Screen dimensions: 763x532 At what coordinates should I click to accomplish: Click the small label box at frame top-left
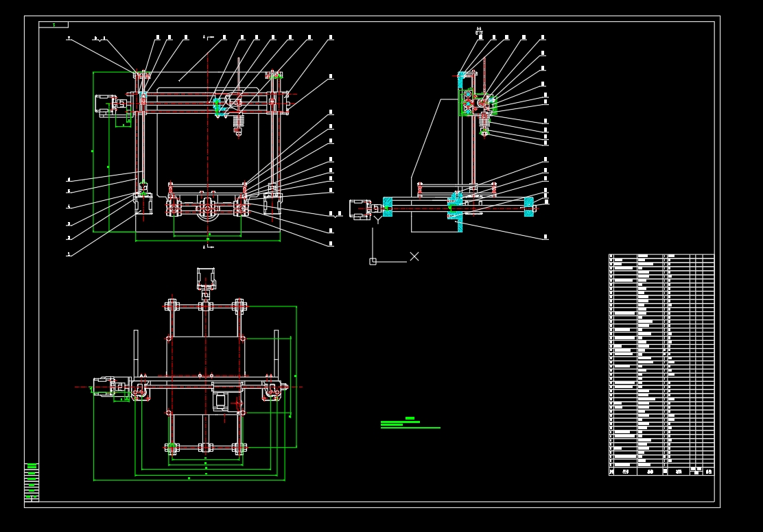(x=54, y=25)
